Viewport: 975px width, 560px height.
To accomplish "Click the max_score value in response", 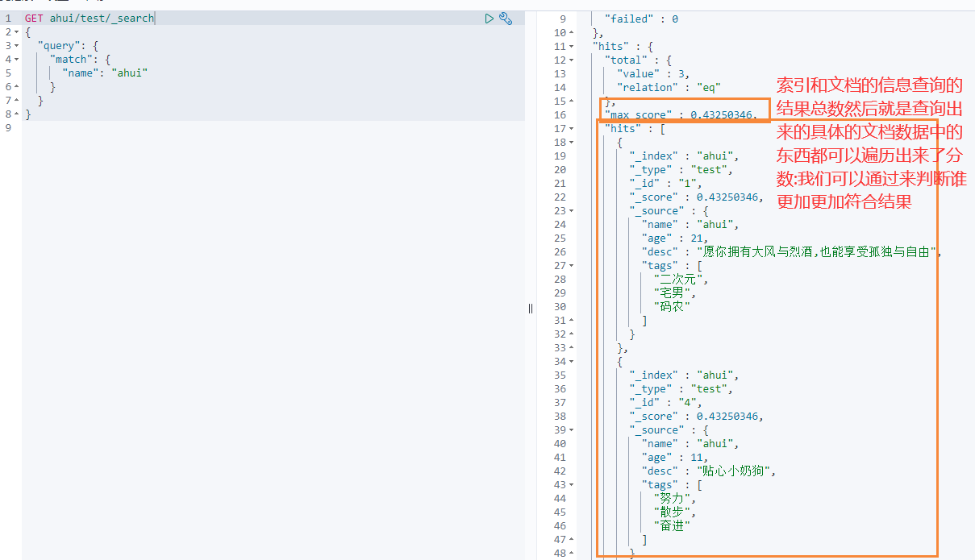I will 723,114.
